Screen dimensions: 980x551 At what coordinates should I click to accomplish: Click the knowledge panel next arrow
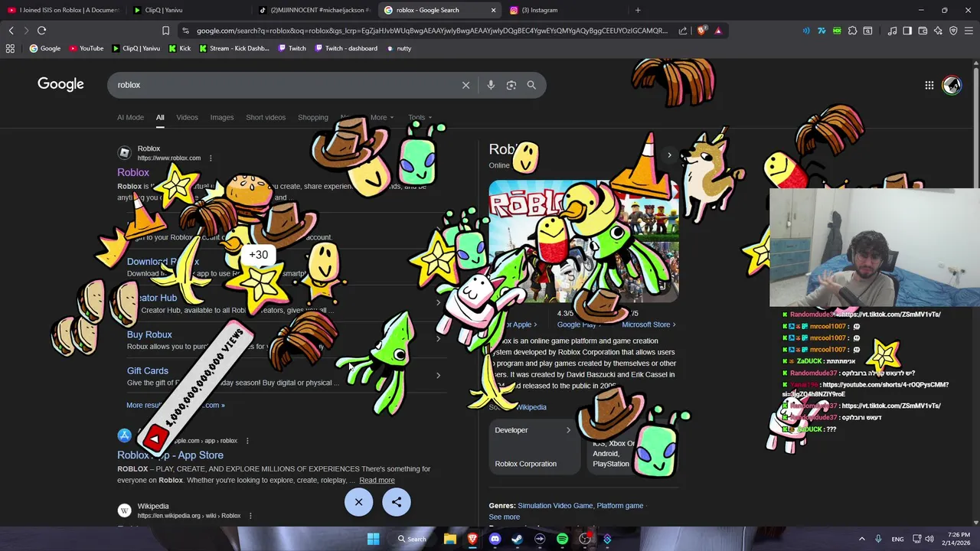[x=669, y=155]
